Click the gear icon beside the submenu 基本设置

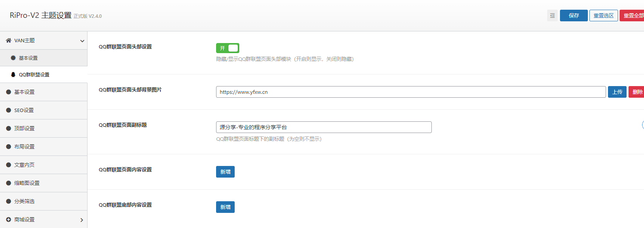click(13, 58)
